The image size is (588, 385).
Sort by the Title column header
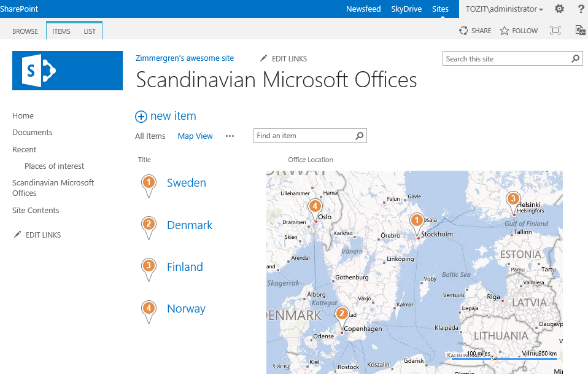pyautogui.click(x=144, y=160)
